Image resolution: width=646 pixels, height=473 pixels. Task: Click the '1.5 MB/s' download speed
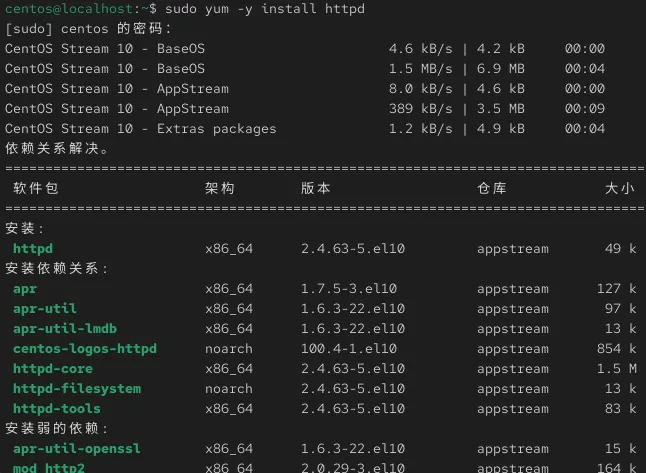(420, 69)
